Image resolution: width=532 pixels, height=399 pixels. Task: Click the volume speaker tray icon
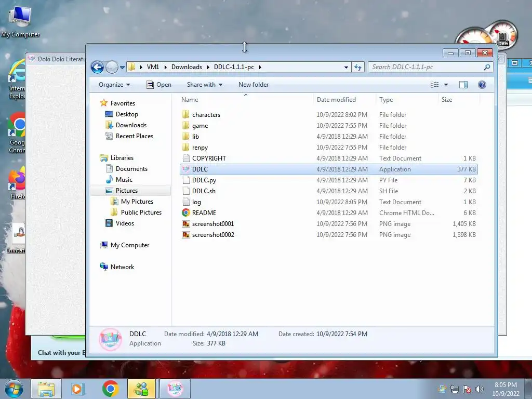[x=480, y=389]
